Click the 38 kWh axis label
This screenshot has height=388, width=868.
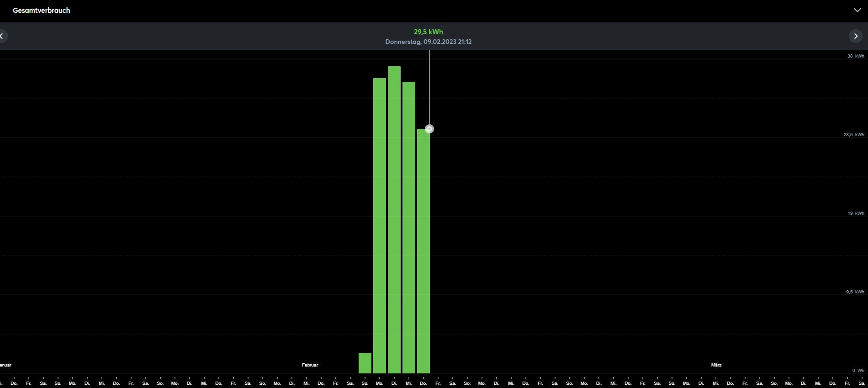click(855, 56)
